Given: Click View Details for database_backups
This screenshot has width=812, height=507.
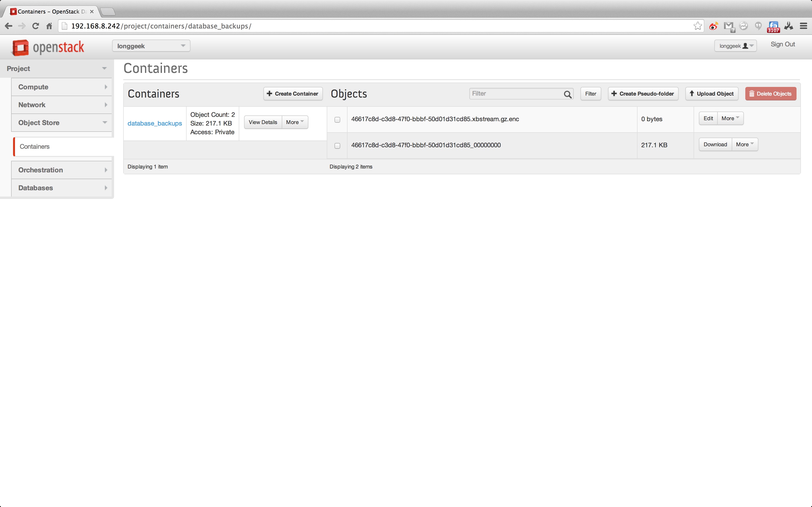Looking at the screenshot, I should (x=262, y=122).
